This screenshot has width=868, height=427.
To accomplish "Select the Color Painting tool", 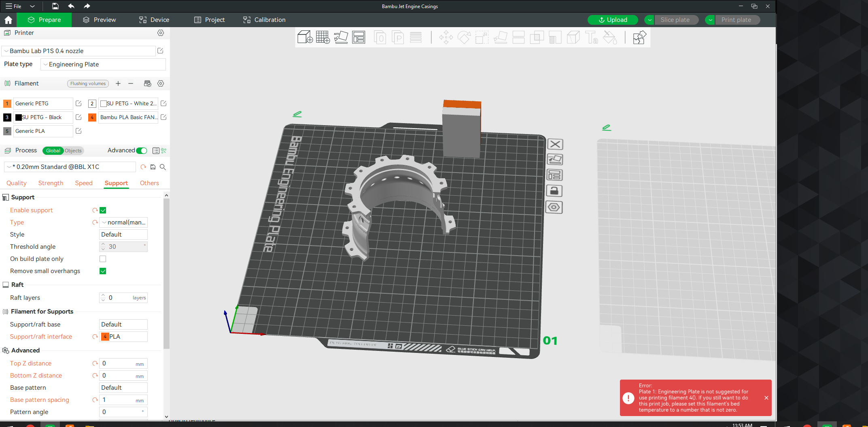I will 610,37.
